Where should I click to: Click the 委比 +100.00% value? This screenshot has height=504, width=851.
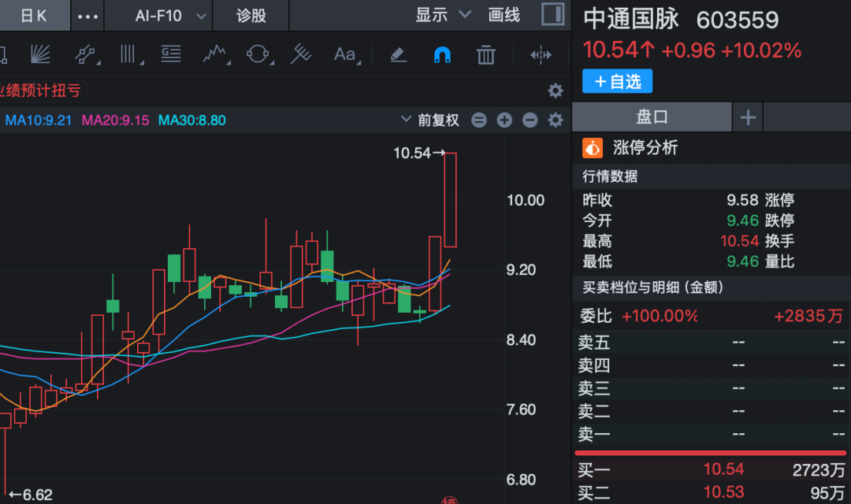click(660, 316)
